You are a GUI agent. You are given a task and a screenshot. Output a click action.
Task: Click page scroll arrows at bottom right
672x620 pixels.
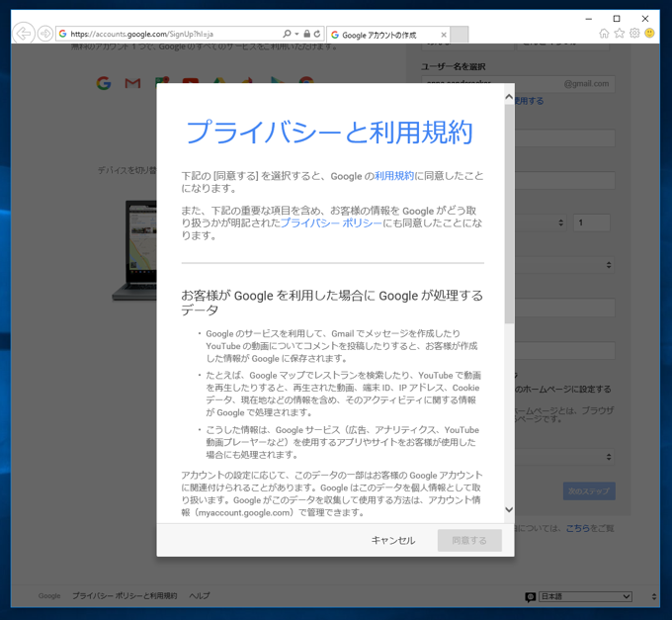[x=653, y=596]
